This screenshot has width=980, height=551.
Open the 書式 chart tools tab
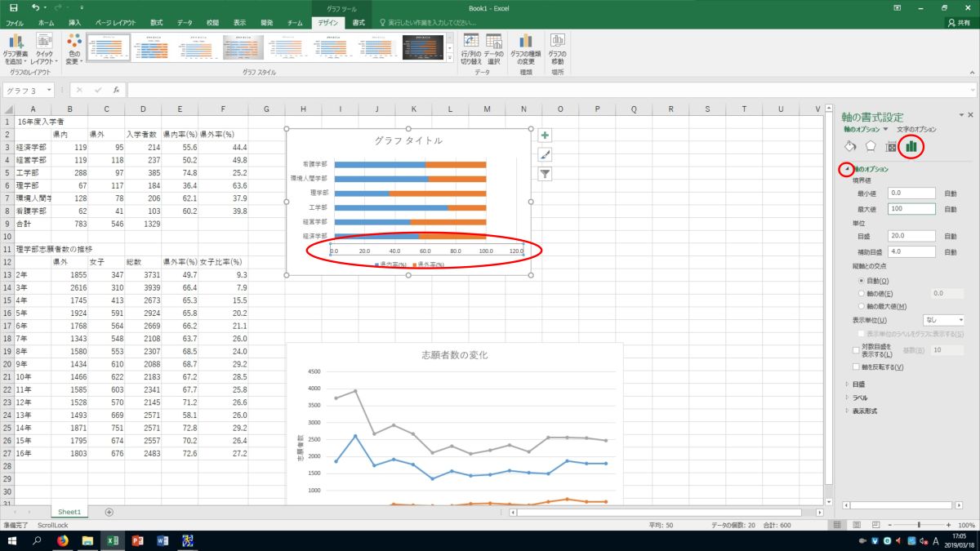pyautogui.click(x=359, y=24)
